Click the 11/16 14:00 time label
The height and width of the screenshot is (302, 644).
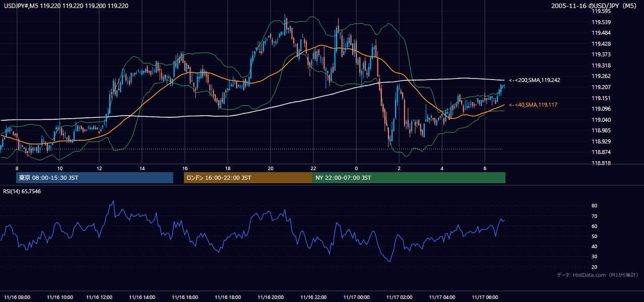[142, 297]
